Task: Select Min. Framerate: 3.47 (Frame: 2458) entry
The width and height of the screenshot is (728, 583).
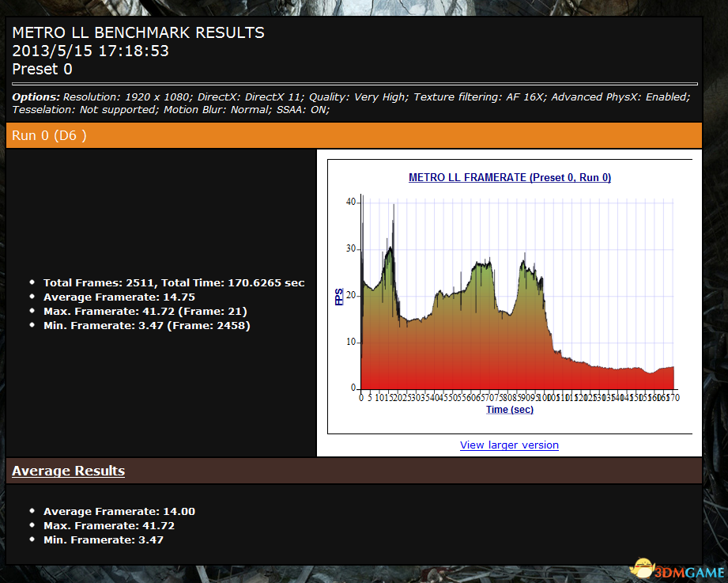Action: pos(147,326)
